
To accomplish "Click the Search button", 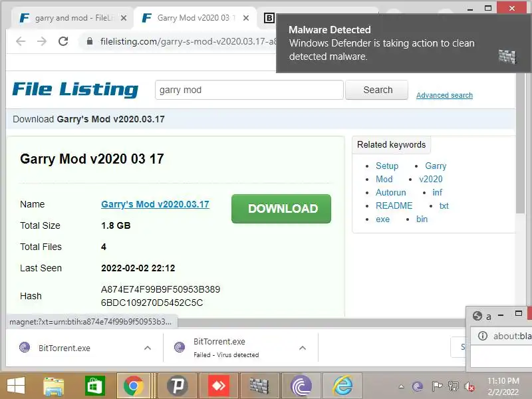I will click(377, 90).
